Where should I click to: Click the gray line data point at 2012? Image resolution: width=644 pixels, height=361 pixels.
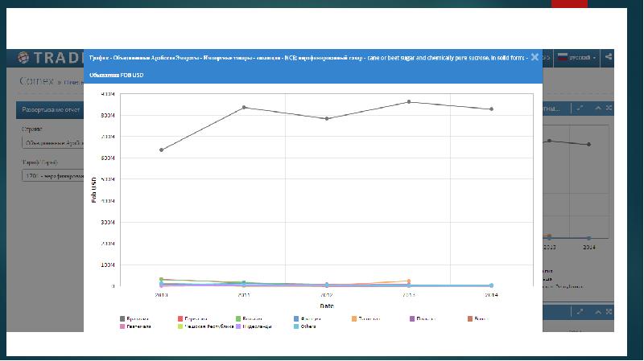click(327, 119)
